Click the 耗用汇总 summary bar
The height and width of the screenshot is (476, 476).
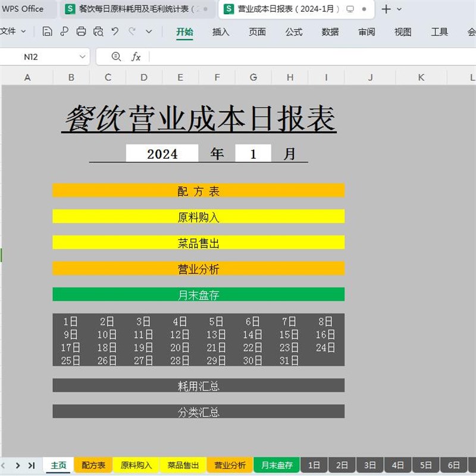click(199, 386)
